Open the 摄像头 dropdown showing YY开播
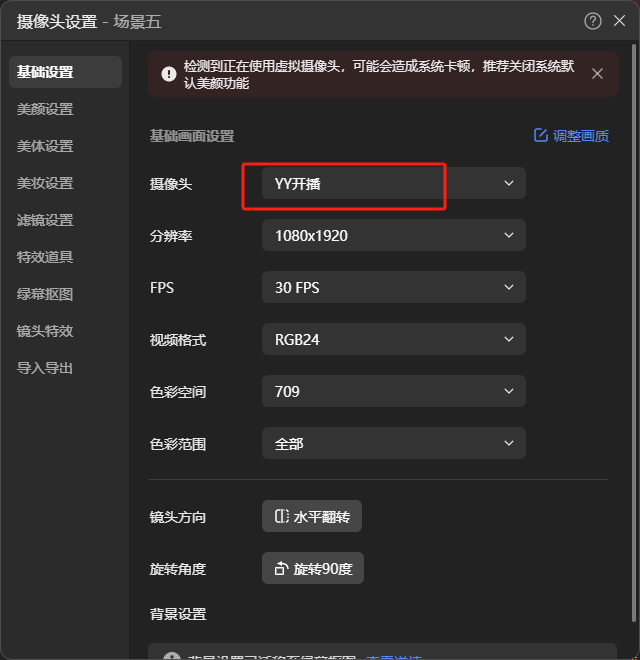Viewport: 640px width, 660px height. pos(394,183)
